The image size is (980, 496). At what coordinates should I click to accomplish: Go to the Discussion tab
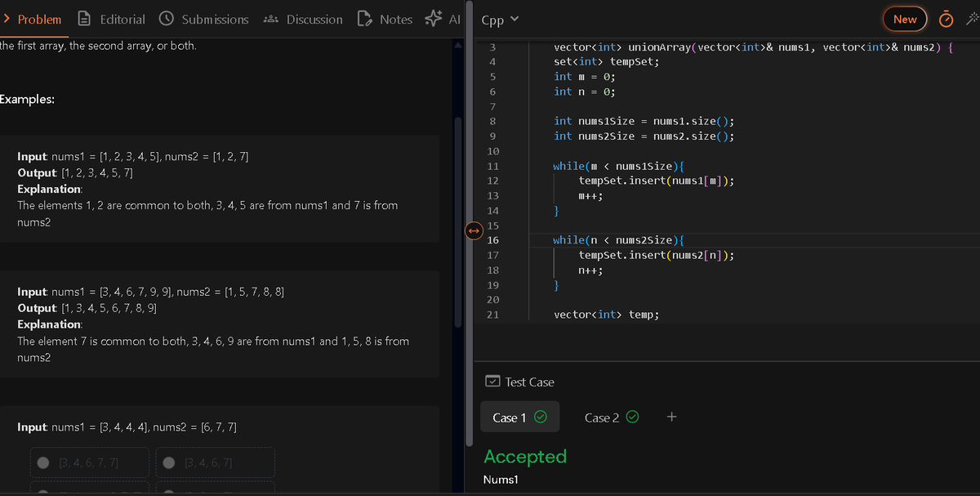click(303, 19)
